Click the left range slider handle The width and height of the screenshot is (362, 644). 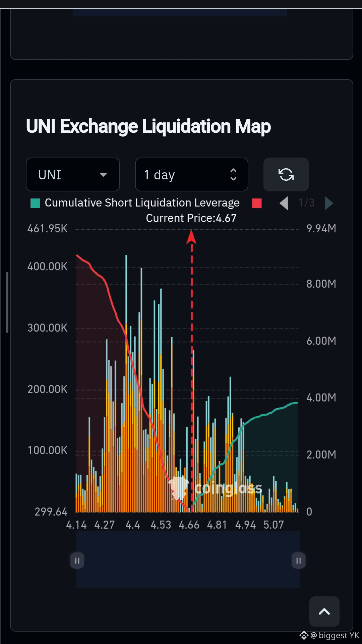[77, 561]
